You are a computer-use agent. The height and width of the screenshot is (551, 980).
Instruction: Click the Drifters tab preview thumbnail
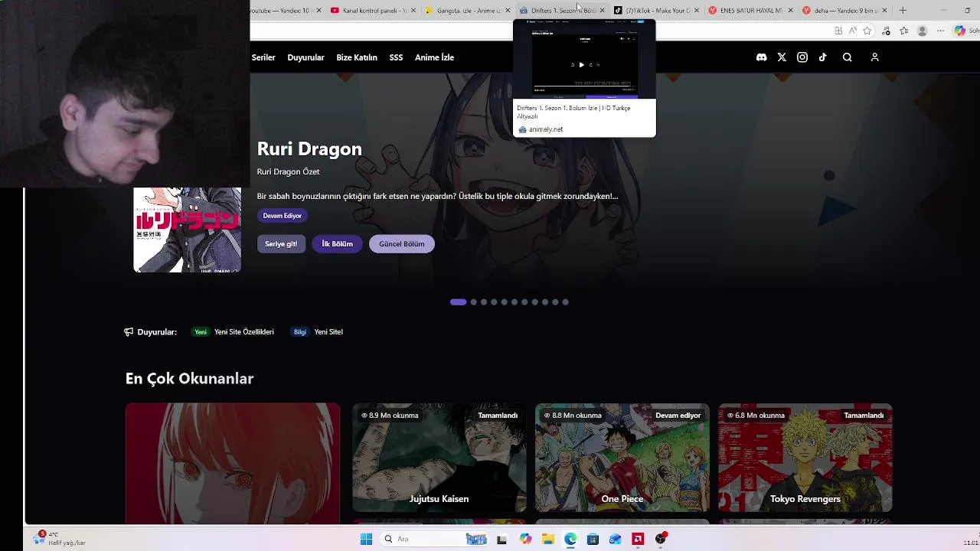click(584, 60)
